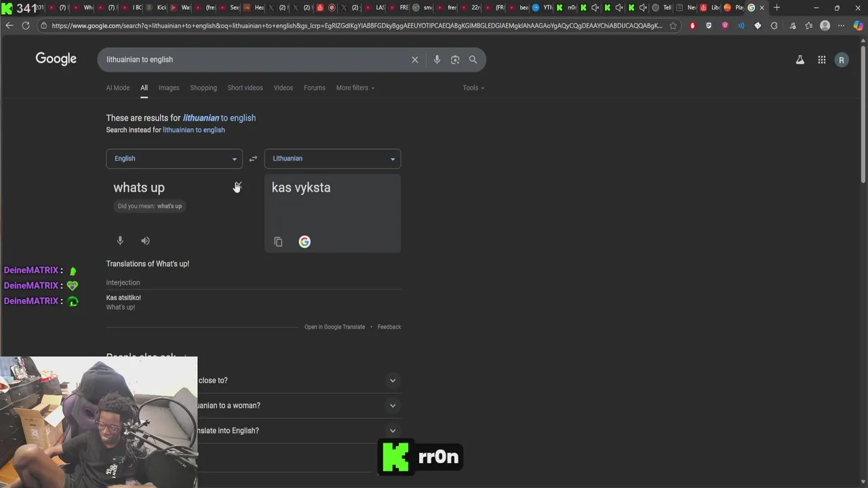Open Google Lens image search
Image resolution: width=868 pixels, height=488 pixels.
pos(455,60)
